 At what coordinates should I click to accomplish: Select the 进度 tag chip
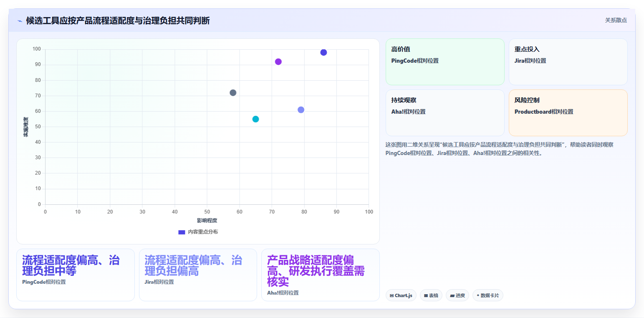pos(457,295)
